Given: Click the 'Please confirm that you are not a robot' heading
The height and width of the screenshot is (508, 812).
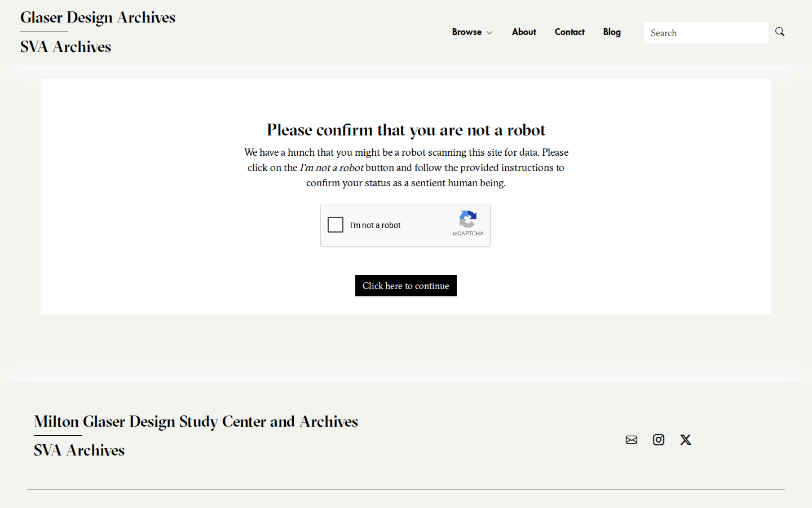Looking at the screenshot, I should pyautogui.click(x=406, y=130).
